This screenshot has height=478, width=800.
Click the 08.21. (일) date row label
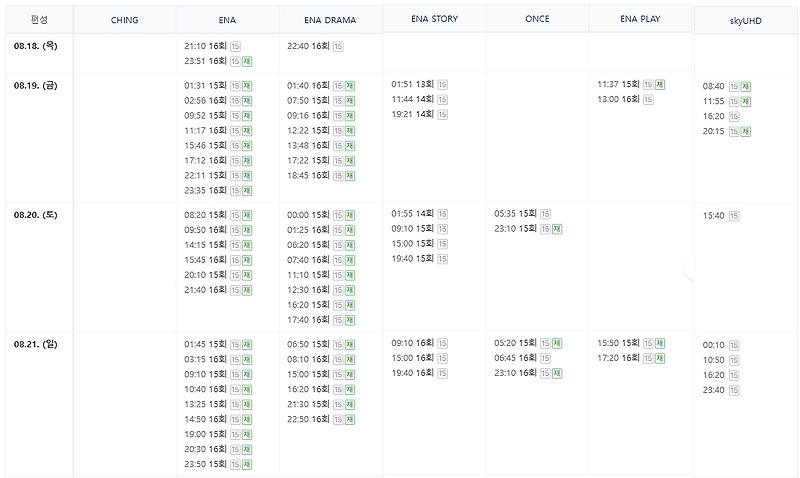point(35,344)
